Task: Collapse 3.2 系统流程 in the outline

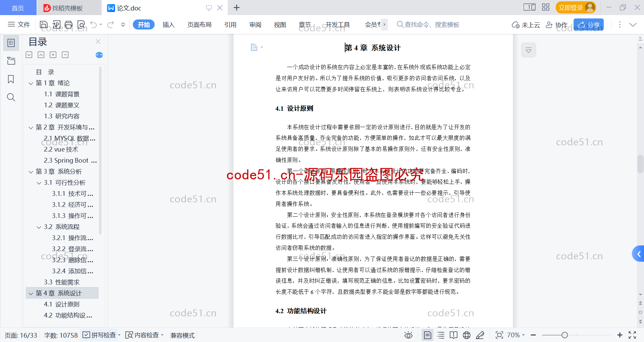Action: [x=39, y=227]
